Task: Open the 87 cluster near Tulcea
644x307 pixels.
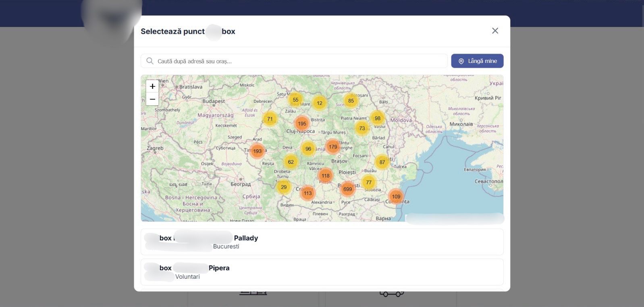Action: pyautogui.click(x=382, y=162)
